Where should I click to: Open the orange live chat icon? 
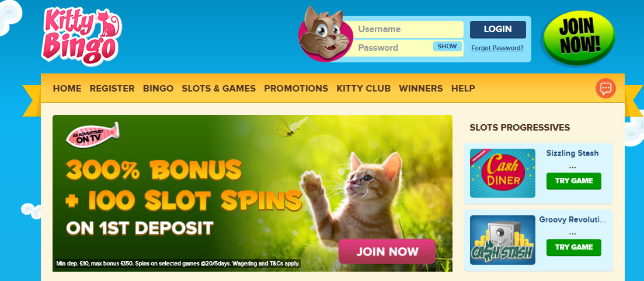click(606, 88)
